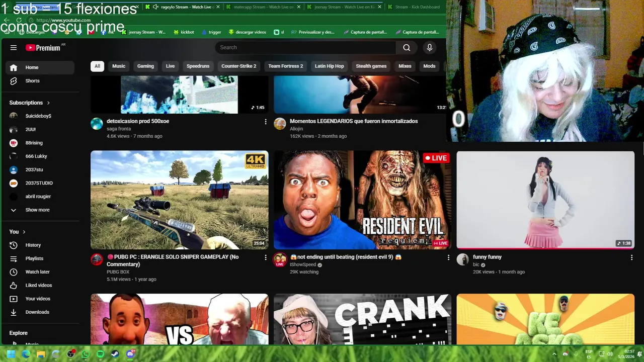
Task: Close the rageylo Stream tab
Action: (x=218, y=7)
